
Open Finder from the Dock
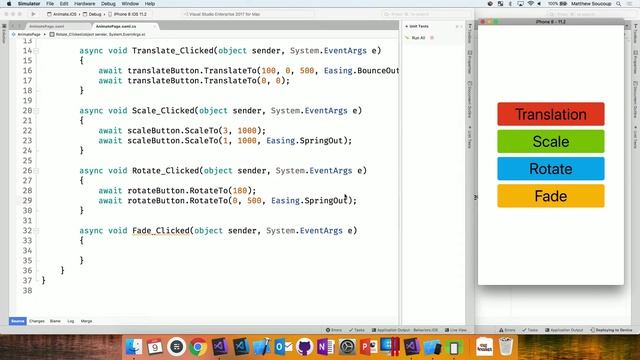[133, 347]
